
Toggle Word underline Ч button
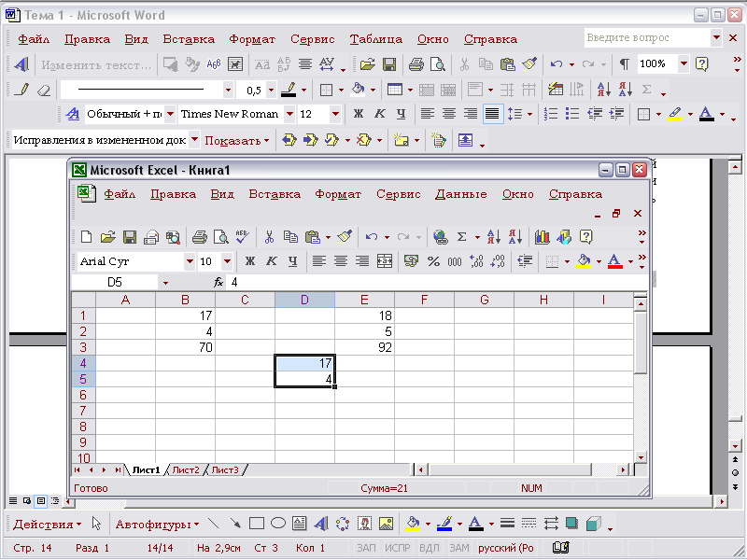(402, 113)
